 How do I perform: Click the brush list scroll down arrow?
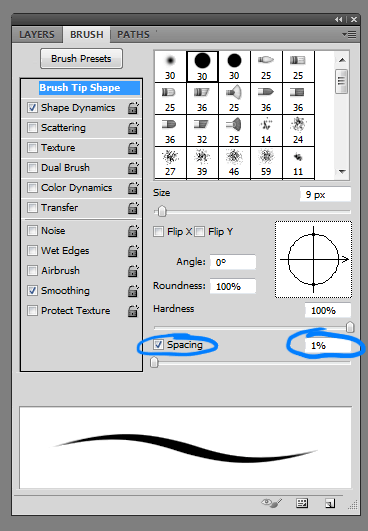click(x=342, y=171)
